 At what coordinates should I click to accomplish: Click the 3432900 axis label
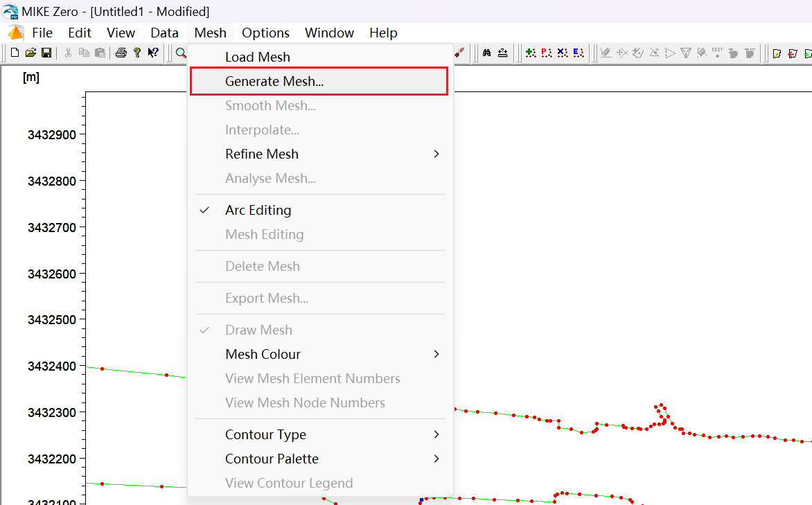52,135
